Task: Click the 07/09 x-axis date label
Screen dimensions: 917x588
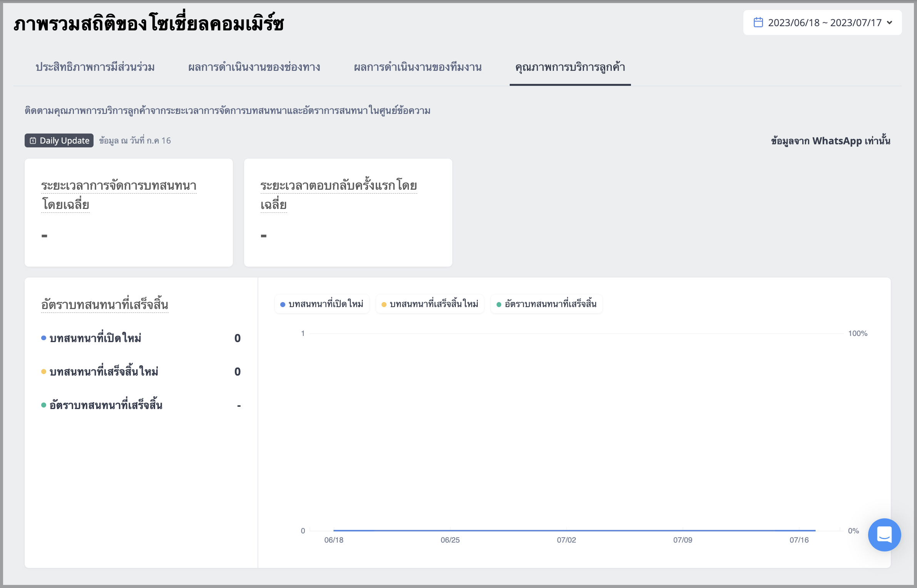Action: [x=683, y=540]
